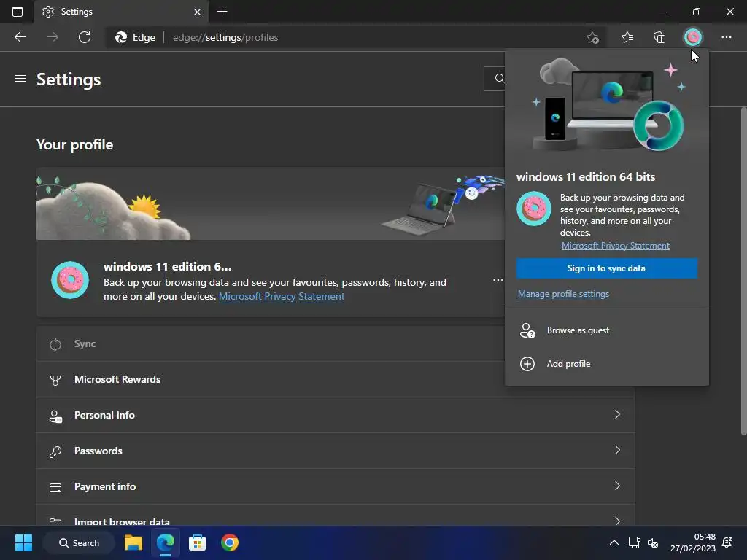
Task: Click the settings page vertical scrollbar
Action: [743, 271]
